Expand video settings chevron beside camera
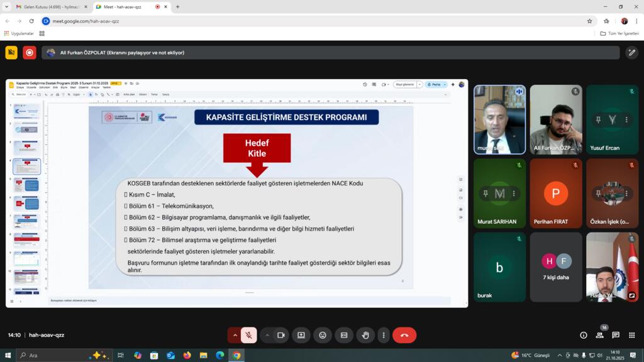644x362 pixels. [x=267, y=335]
